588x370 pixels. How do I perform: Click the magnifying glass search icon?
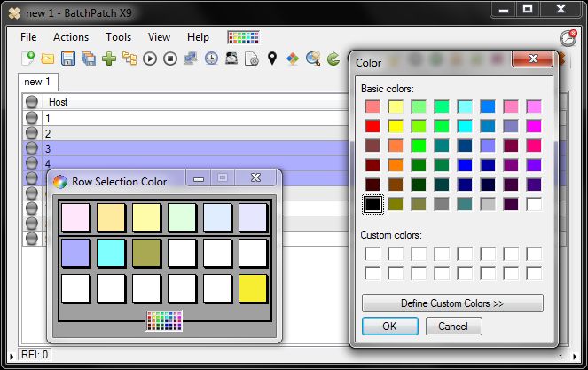pyautogui.click(x=313, y=59)
